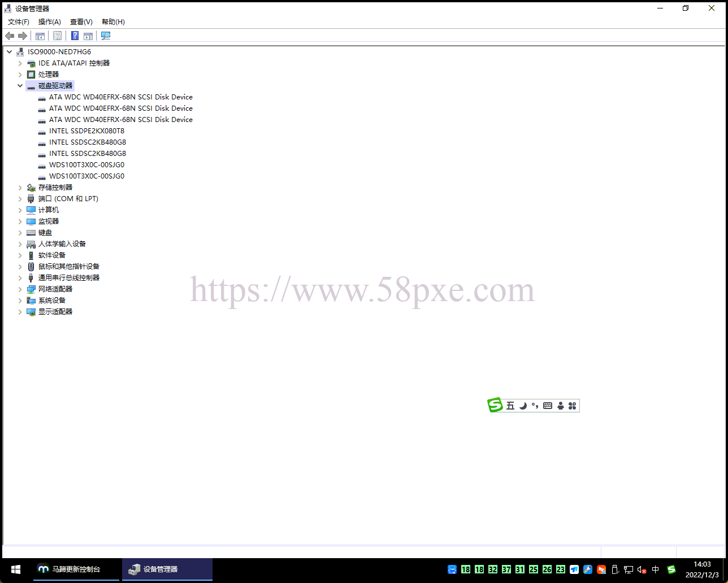Open the soft keyboard icon on the IME bar
Screen dimensions: 728x583
point(548,406)
